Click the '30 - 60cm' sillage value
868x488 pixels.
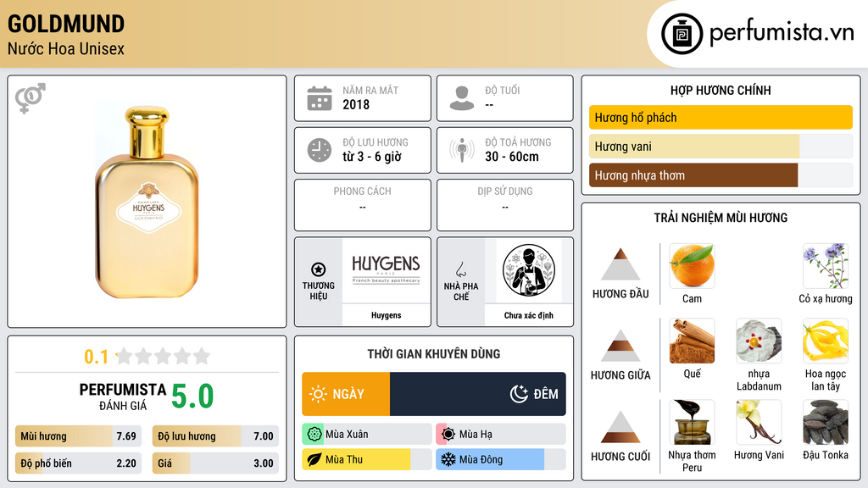coord(512,157)
